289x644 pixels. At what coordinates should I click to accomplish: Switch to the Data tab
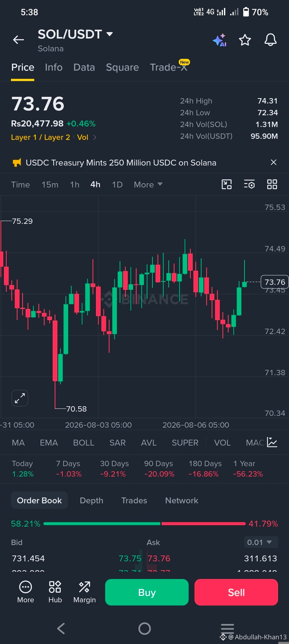click(84, 67)
